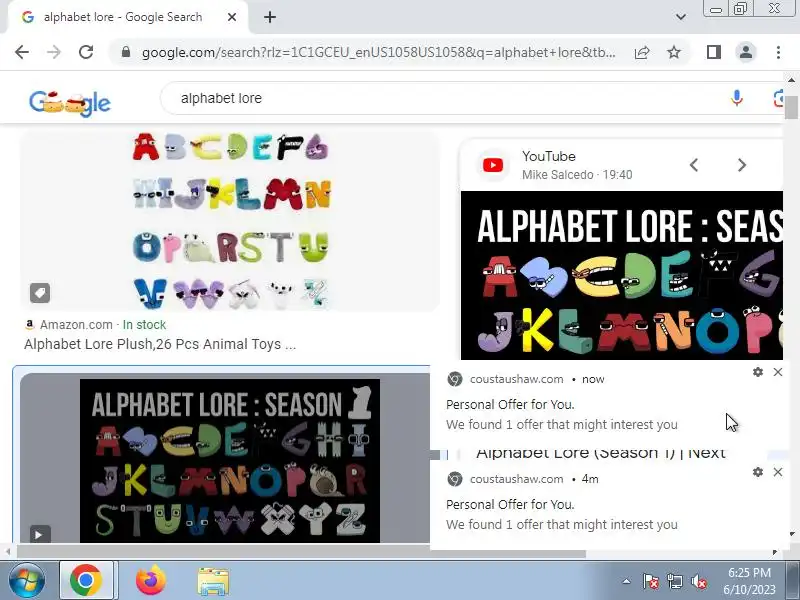This screenshot has height=600, width=800.
Task: Click the address bar URL
Action: [x=378, y=53]
